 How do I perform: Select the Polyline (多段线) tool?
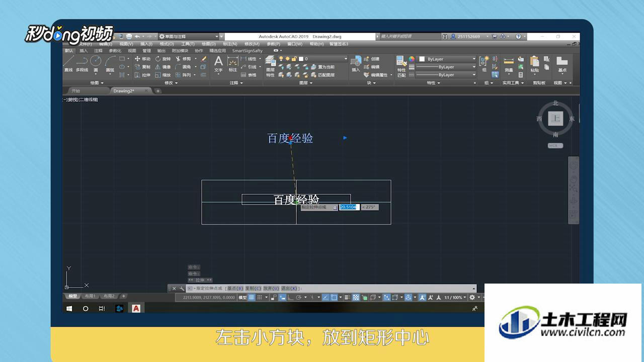[x=82, y=64]
